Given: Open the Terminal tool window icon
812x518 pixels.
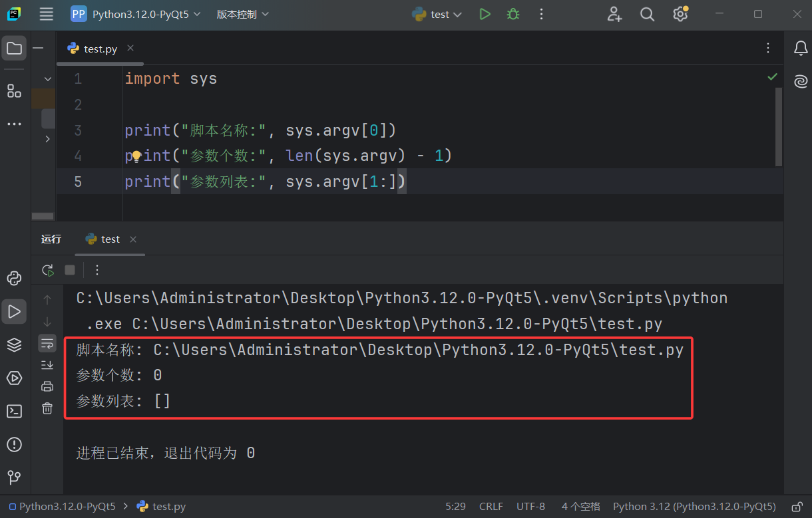Looking at the screenshot, I should (x=14, y=411).
